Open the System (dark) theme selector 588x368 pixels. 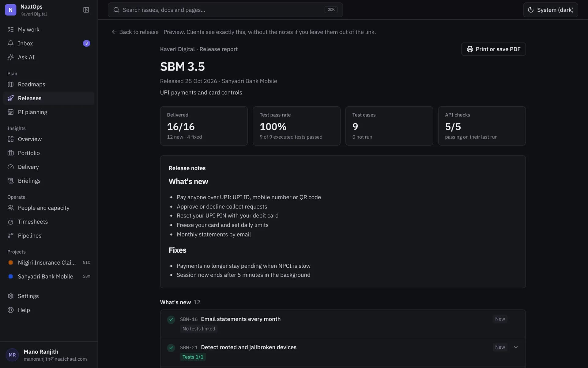pos(550,10)
